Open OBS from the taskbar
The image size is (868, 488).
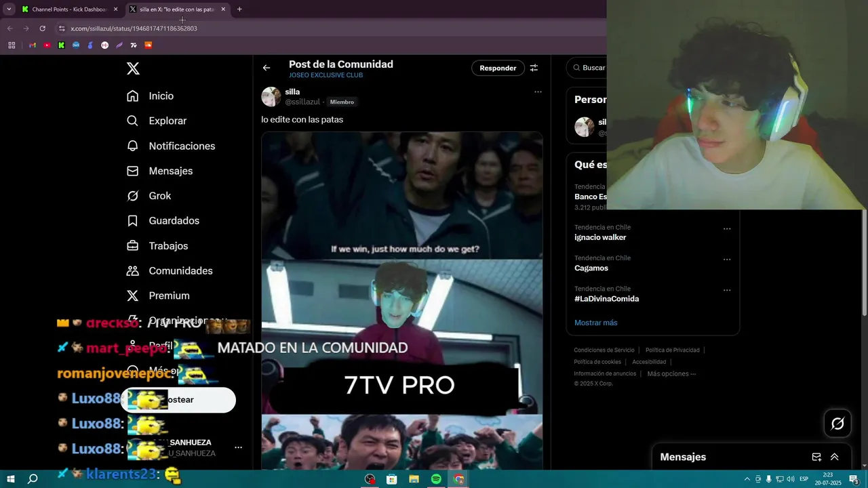(x=370, y=479)
